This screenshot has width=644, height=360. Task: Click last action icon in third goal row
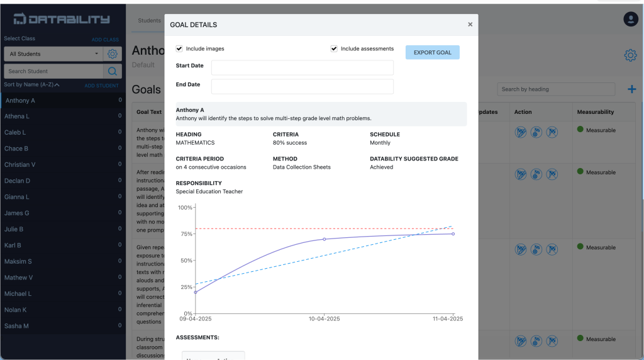click(x=552, y=249)
